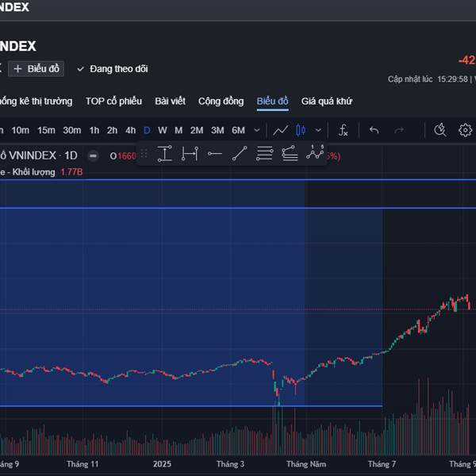476x476 pixels.
Task: Select the Fibonacci retracement tool
Action: point(264,154)
